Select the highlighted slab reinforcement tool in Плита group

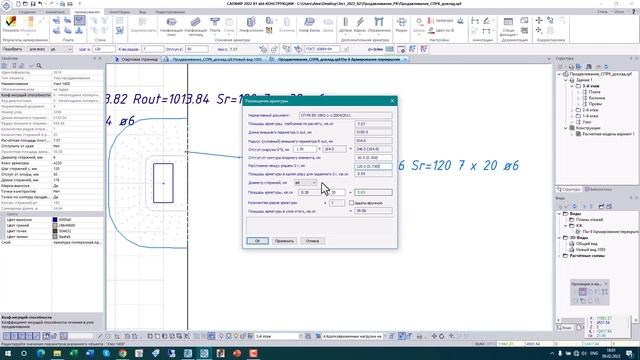(x=80, y=20)
